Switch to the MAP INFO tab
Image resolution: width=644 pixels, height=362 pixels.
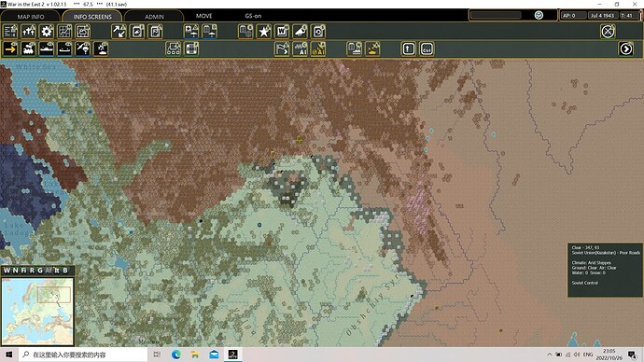(31, 17)
